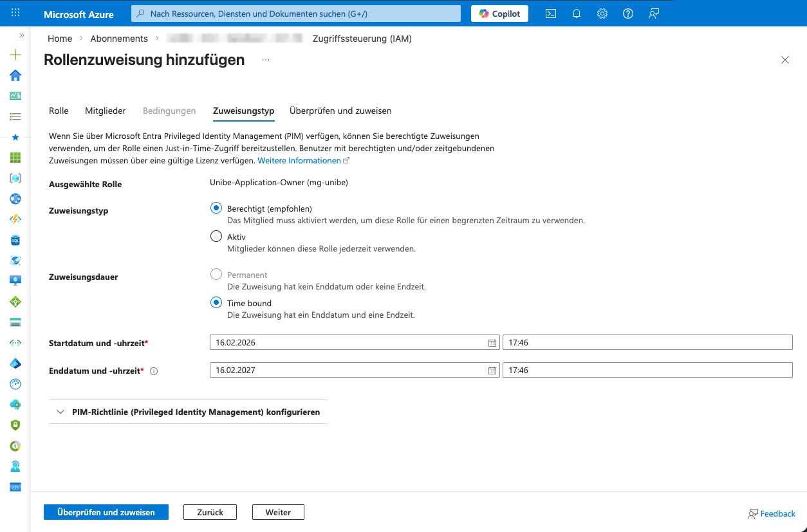Select the Aktiv assignment type
Image resolution: width=807 pixels, height=532 pixels.
pyautogui.click(x=216, y=237)
